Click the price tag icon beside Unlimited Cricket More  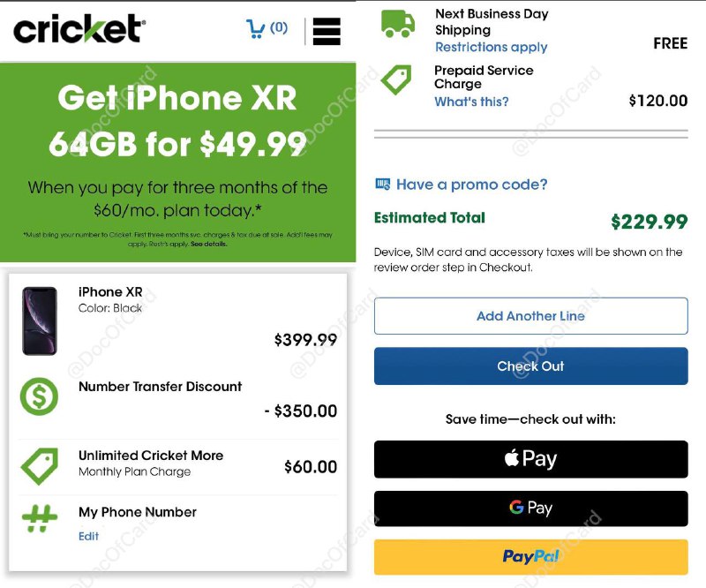click(40, 465)
